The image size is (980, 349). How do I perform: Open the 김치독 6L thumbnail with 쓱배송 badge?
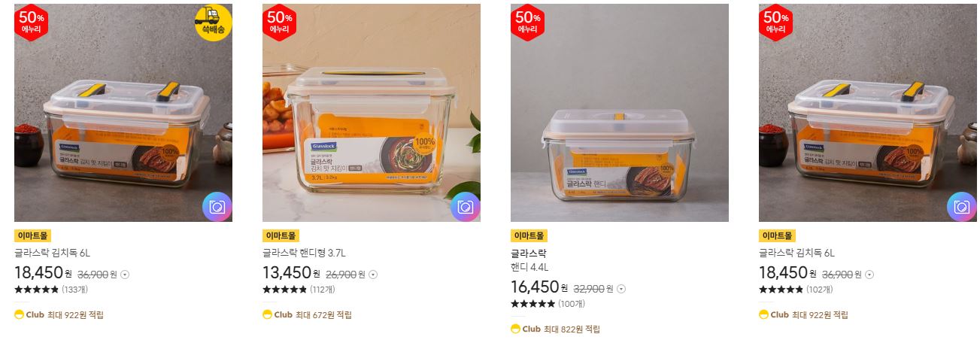click(123, 113)
